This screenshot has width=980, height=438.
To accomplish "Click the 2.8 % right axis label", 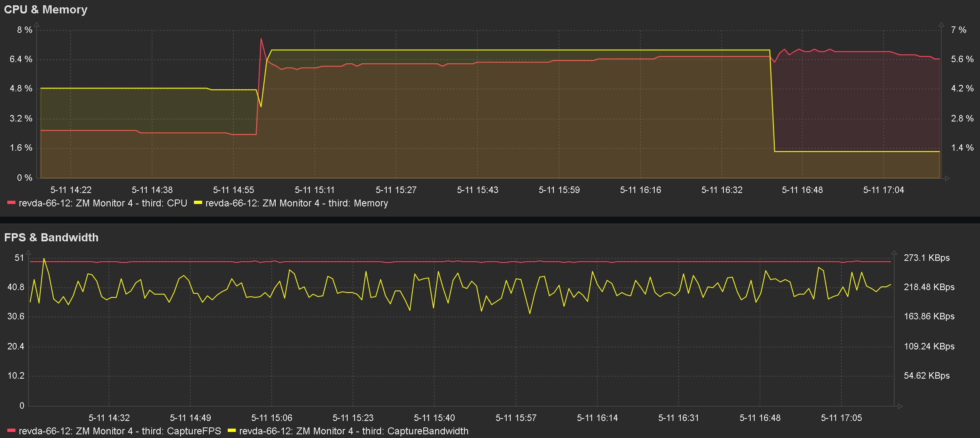I will click(x=962, y=119).
